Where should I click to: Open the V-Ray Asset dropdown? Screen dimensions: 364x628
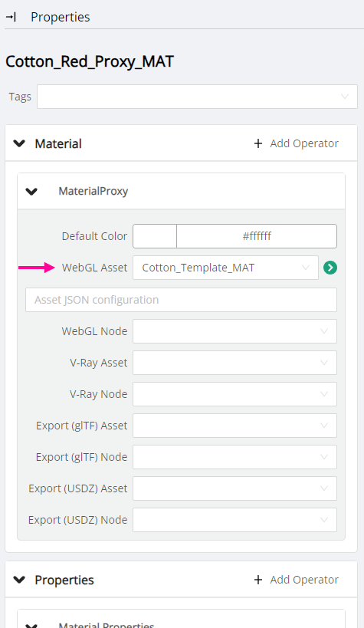pyautogui.click(x=234, y=363)
